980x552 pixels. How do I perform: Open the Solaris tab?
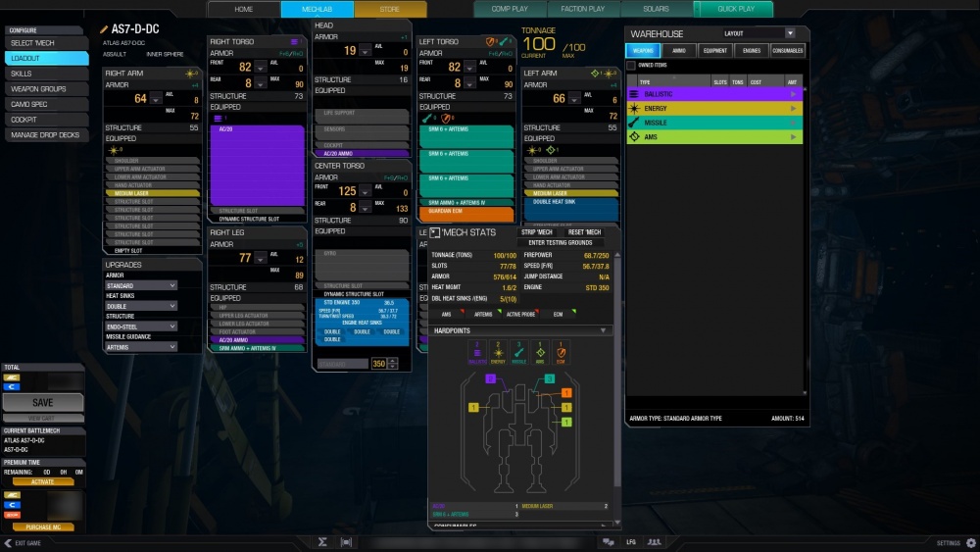pos(657,9)
